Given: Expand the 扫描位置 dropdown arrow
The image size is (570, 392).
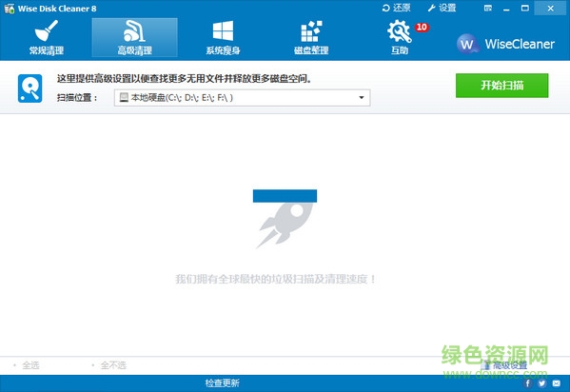Looking at the screenshot, I should click(x=362, y=97).
